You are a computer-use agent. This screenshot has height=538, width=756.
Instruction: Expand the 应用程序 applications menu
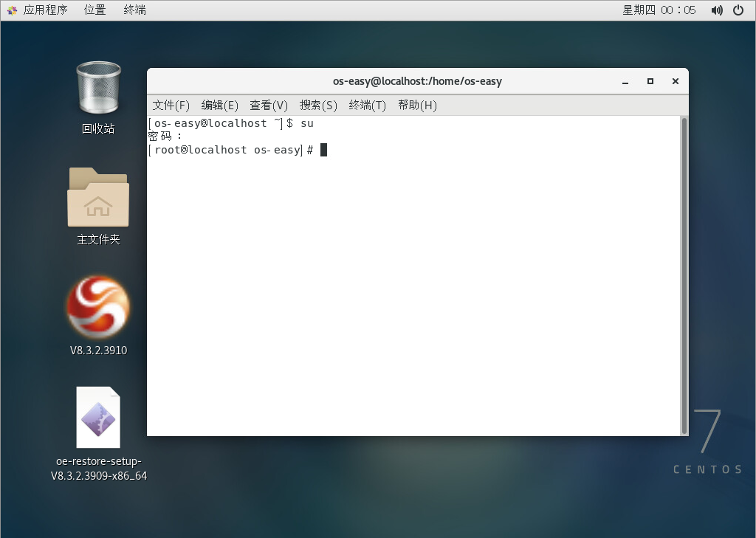click(45, 10)
